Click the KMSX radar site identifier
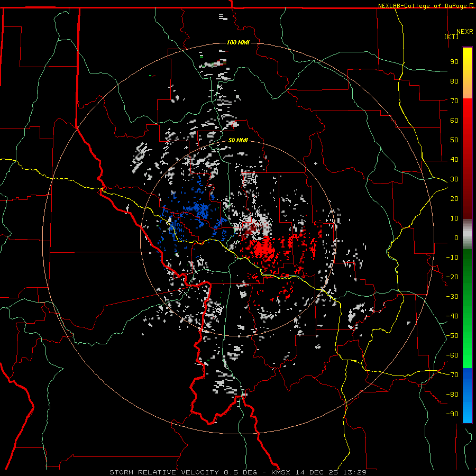The image size is (476, 476). pyautogui.click(x=281, y=472)
